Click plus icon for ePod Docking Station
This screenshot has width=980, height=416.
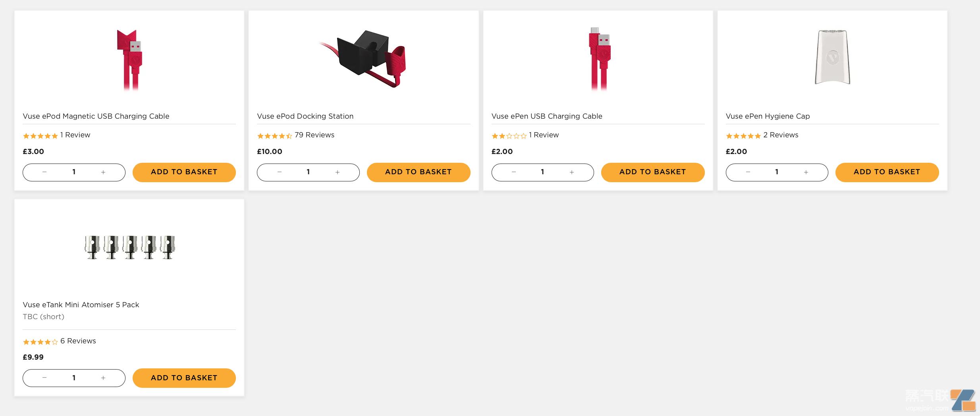338,172
